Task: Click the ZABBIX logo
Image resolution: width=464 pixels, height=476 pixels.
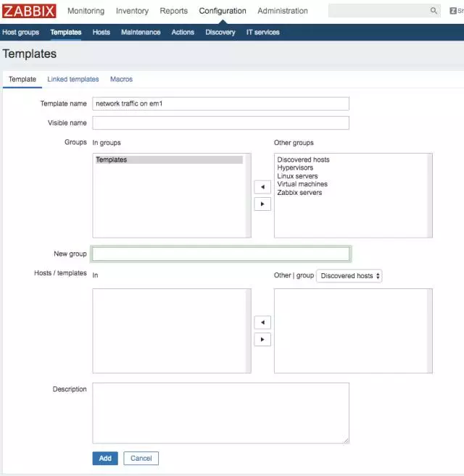Action: [x=30, y=11]
